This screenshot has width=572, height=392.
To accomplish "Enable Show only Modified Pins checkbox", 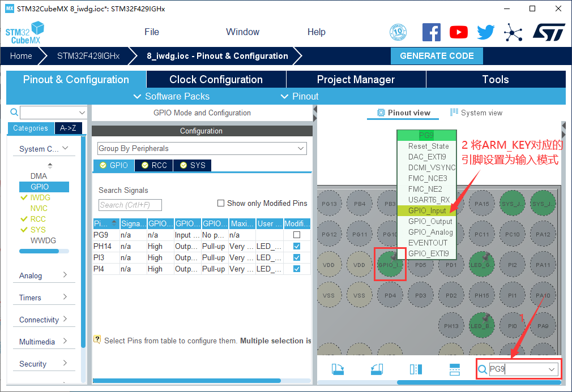I will [x=221, y=204].
